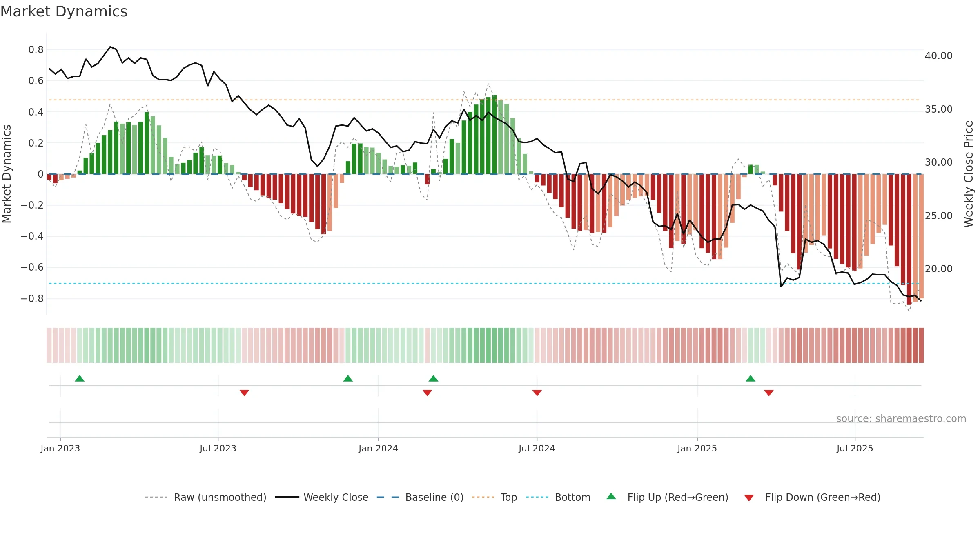This screenshot has height=551, width=980.
Task: Click the Raw (unsmoothed) legend entry
Action: point(205,497)
